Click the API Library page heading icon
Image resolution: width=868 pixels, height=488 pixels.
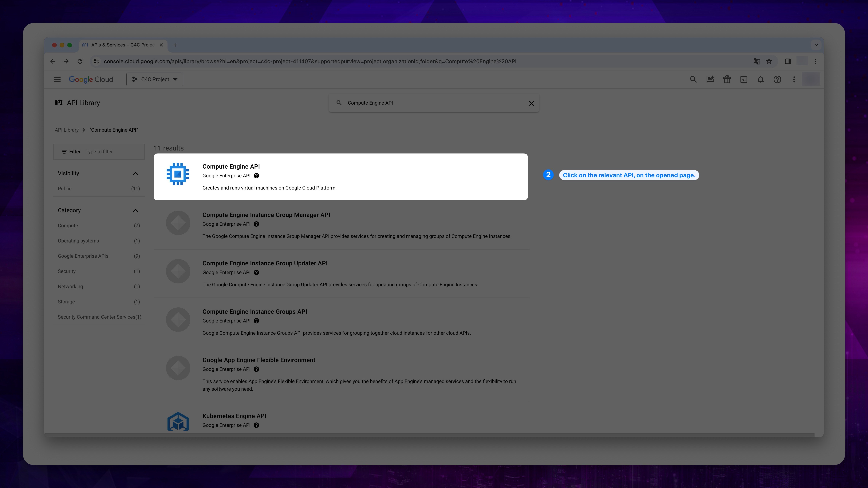[x=59, y=102]
